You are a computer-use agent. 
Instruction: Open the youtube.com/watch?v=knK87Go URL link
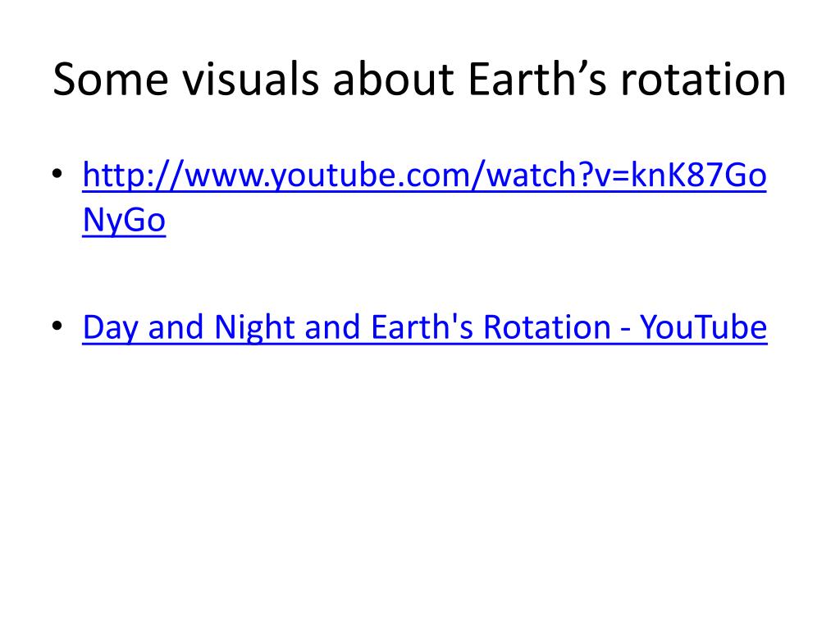424,176
